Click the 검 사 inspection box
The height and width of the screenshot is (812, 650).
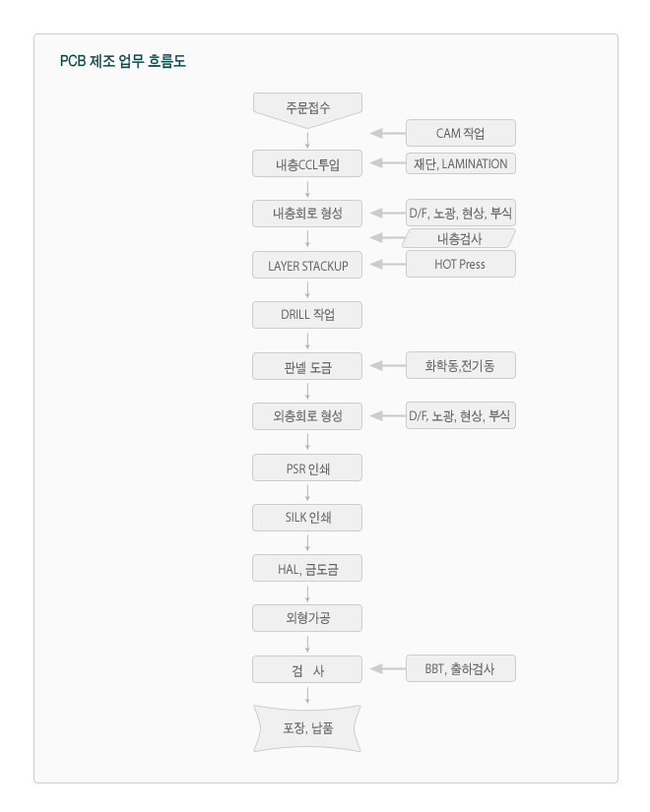click(x=307, y=669)
